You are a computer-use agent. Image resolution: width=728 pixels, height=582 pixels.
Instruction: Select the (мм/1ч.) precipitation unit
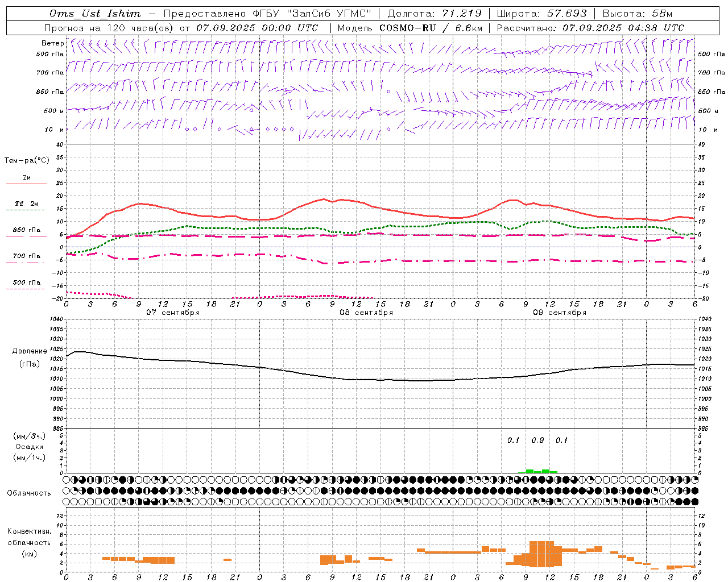click(30, 458)
